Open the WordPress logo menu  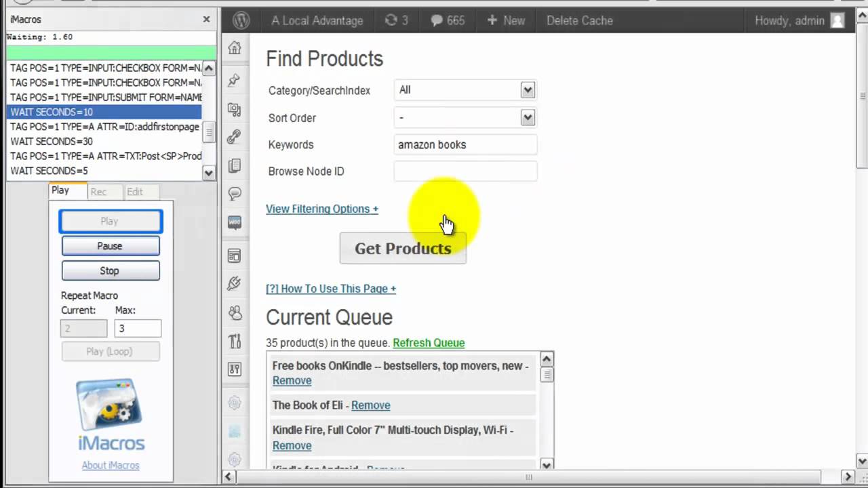pyautogui.click(x=241, y=20)
